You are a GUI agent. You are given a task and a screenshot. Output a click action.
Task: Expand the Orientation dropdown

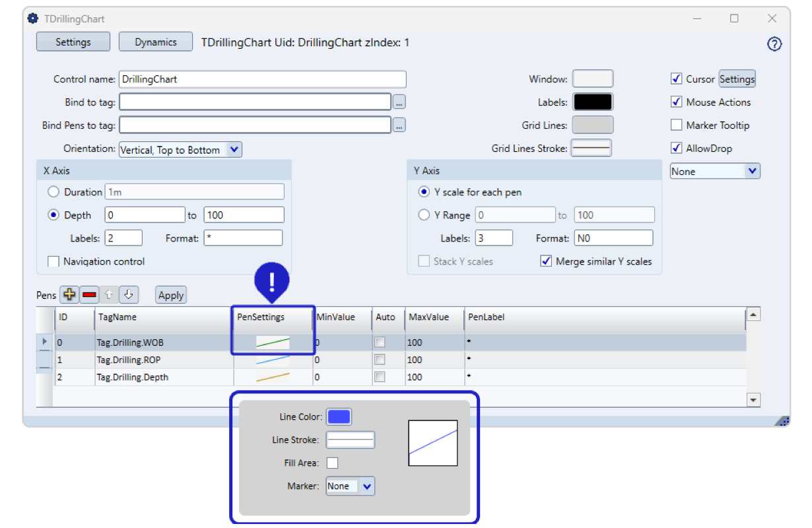(234, 150)
